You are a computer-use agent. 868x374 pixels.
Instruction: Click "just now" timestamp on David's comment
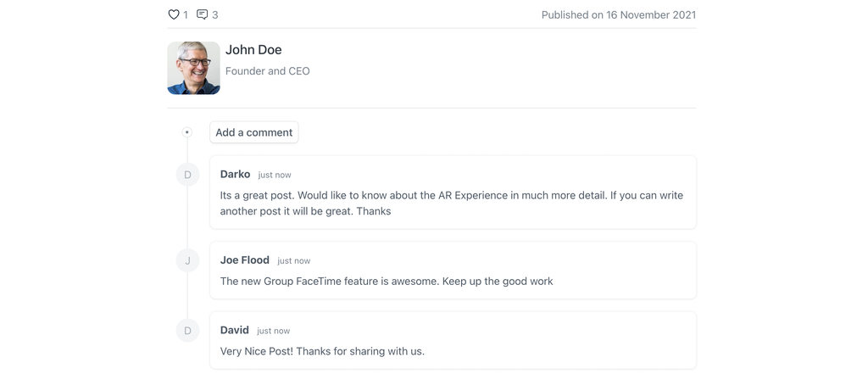[274, 331]
